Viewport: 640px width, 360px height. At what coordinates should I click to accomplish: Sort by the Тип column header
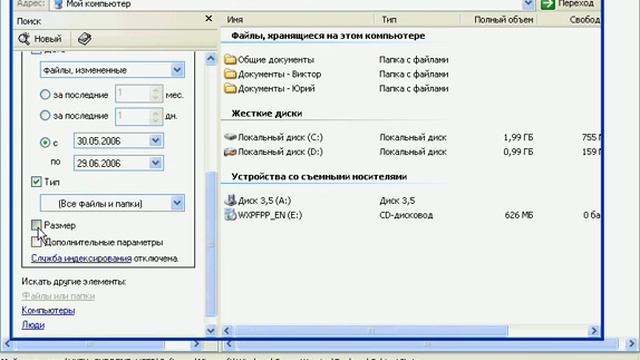[417, 20]
